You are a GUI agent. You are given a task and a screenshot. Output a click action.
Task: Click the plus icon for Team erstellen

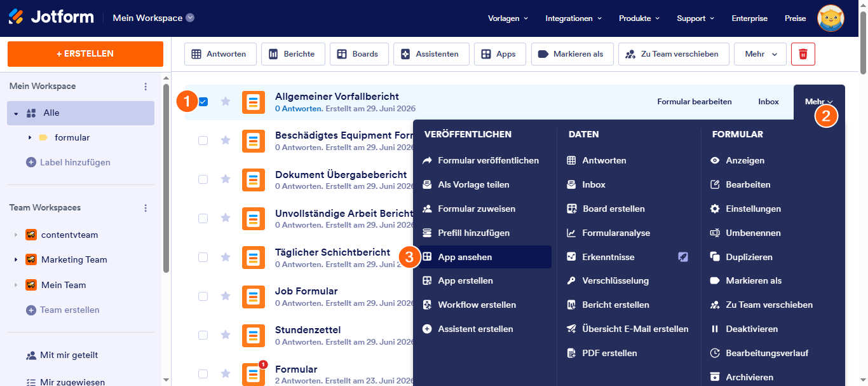31,310
